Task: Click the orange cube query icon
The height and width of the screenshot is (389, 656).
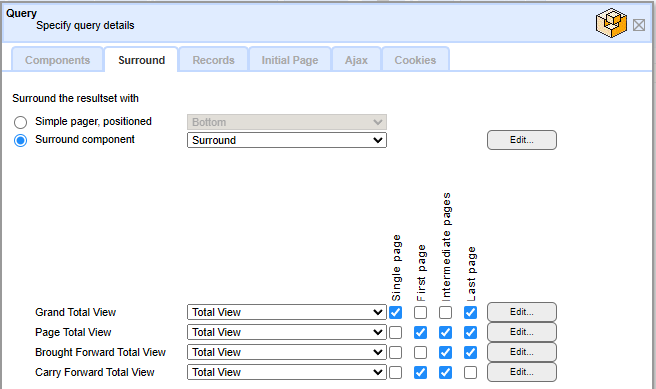Action: pyautogui.click(x=611, y=23)
